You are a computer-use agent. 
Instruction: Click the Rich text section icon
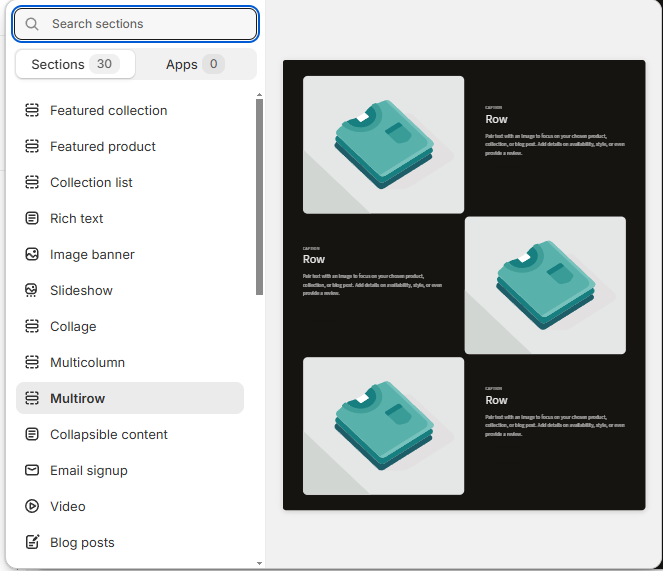(32, 218)
